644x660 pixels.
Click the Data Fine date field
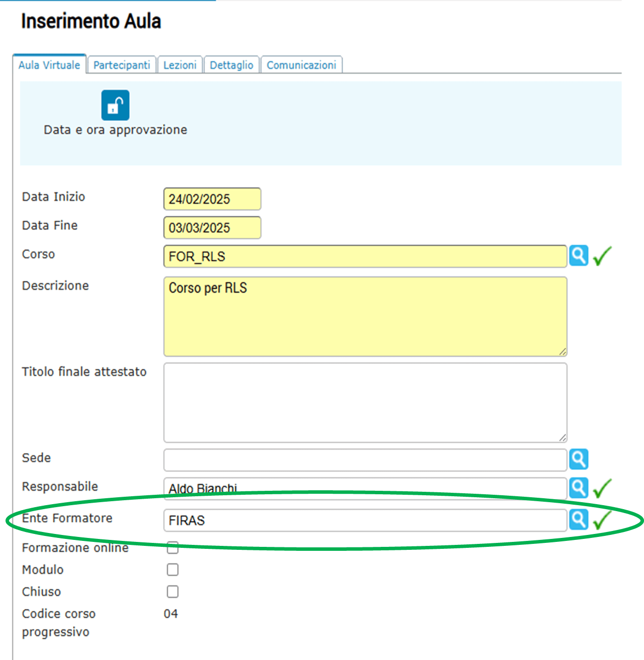(212, 228)
